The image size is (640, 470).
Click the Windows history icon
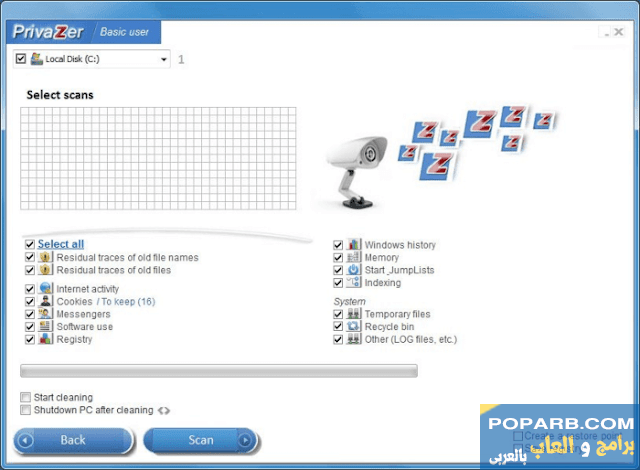pos(353,245)
